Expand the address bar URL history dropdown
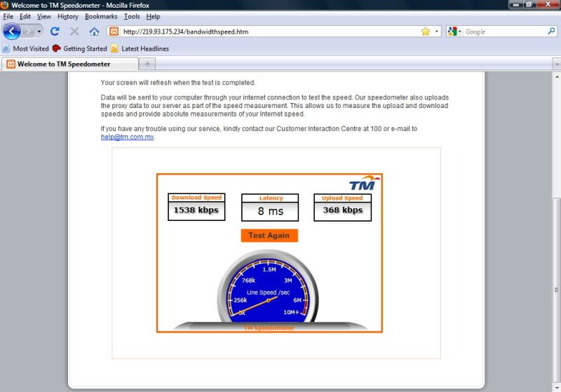 tap(437, 32)
